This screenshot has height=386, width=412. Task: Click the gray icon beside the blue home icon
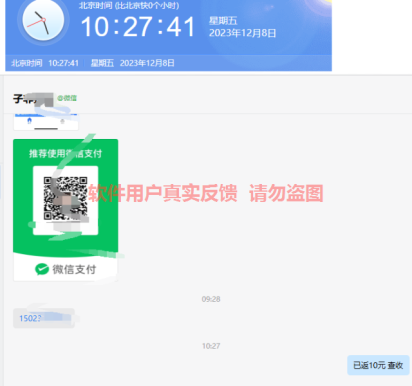tap(62, 121)
